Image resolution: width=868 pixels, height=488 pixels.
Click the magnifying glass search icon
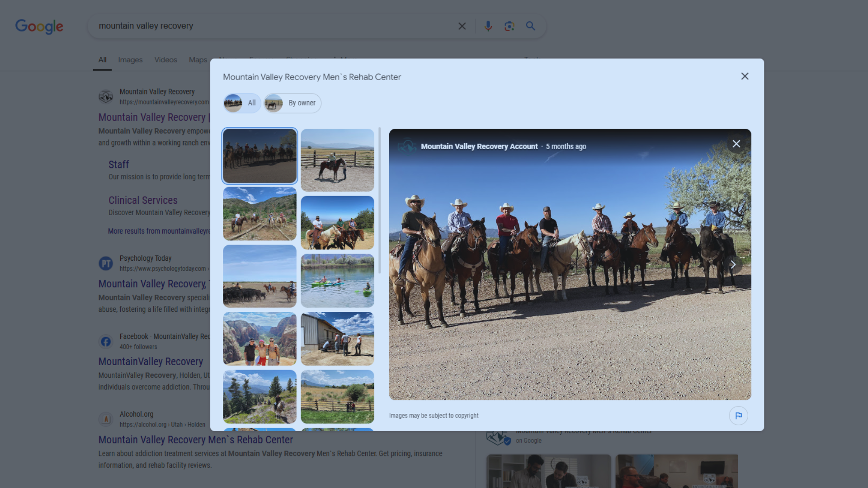pyautogui.click(x=530, y=26)
